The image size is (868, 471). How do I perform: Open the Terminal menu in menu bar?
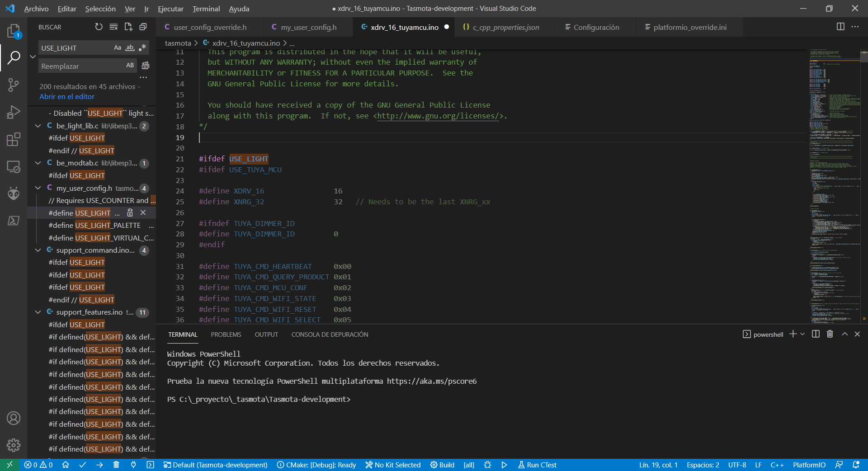point(206,9)
